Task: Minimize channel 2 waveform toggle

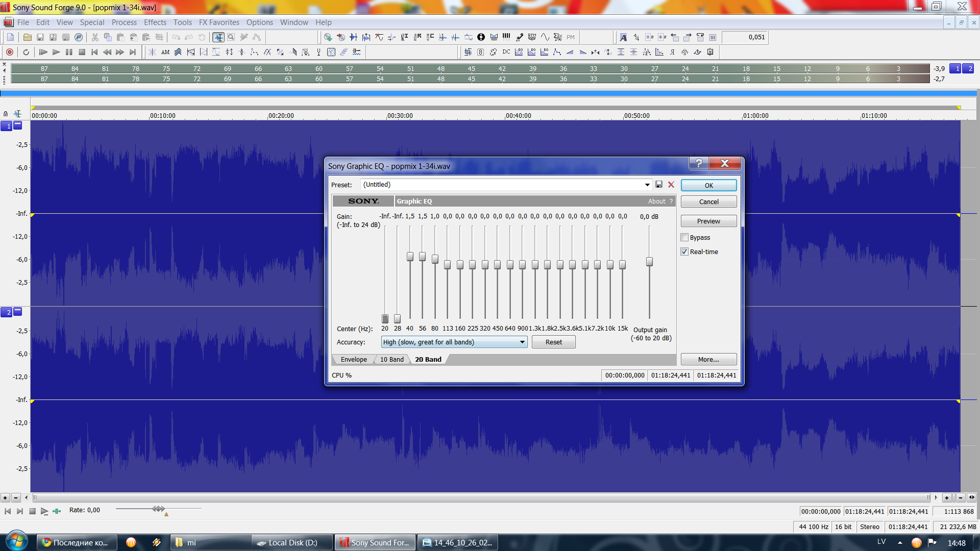Action: (x=18, y=311)
